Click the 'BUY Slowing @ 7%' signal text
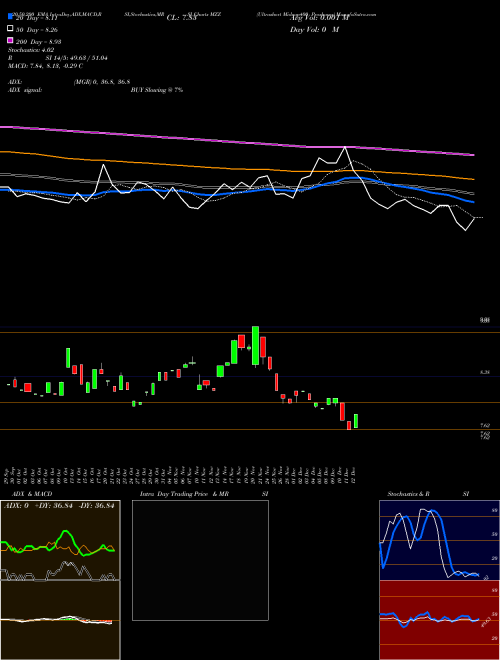This screenshot has width=500, height=660. point(157,90)
